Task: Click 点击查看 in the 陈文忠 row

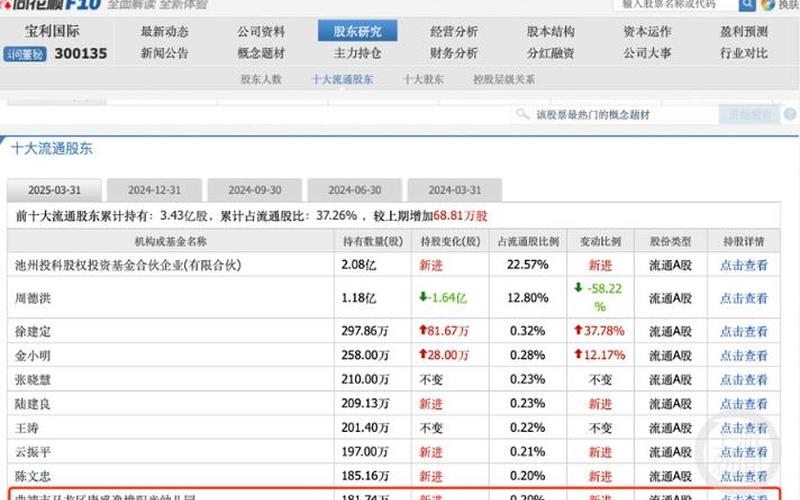Action: tap(743, 477)
